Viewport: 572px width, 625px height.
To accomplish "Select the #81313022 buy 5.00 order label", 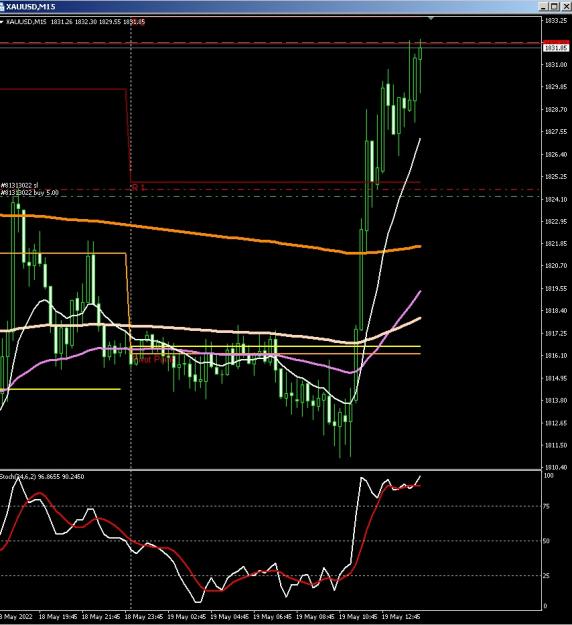I will tap(29, 193).
